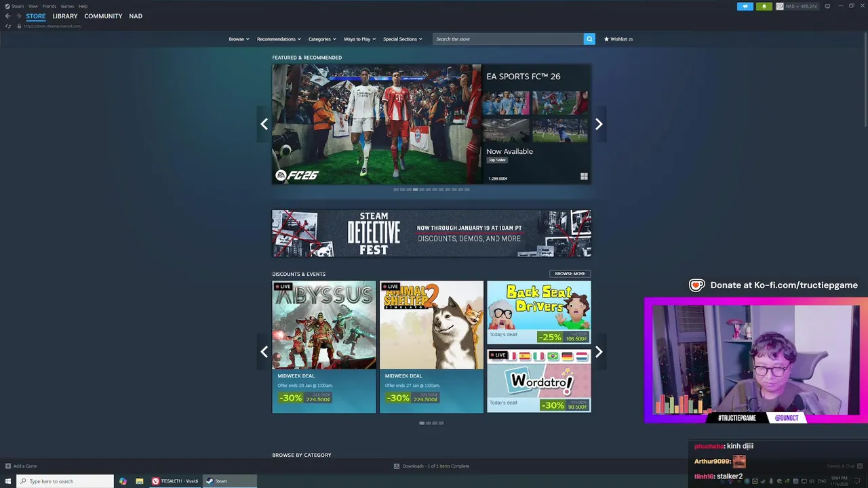Switch to Big Picture mode icon
Image resolution: width=868 pixels, height=488 pixels.
point(827,6)
